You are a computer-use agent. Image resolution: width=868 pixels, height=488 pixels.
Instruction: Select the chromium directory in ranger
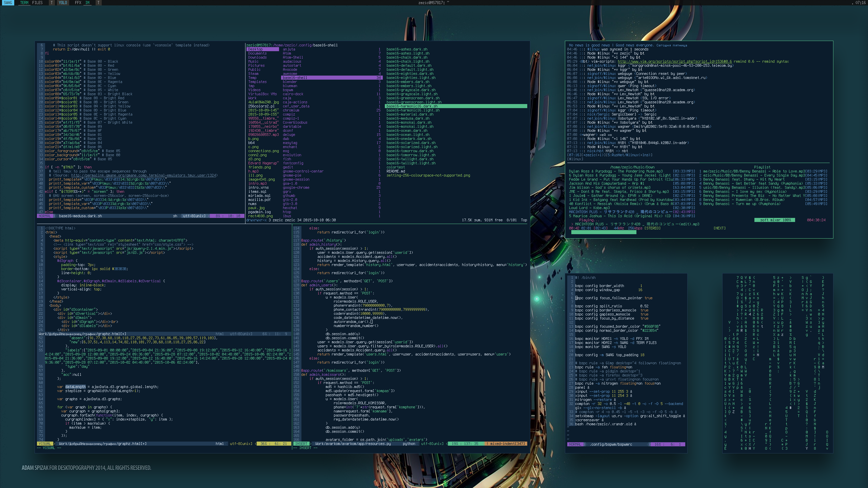coord(291,110)
